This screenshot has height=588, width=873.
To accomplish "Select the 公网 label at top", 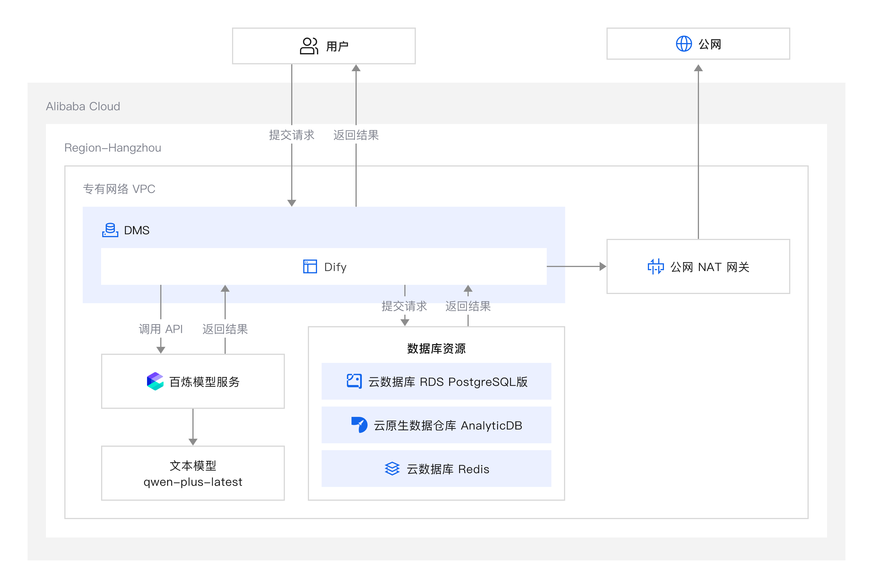I will 710,44.
